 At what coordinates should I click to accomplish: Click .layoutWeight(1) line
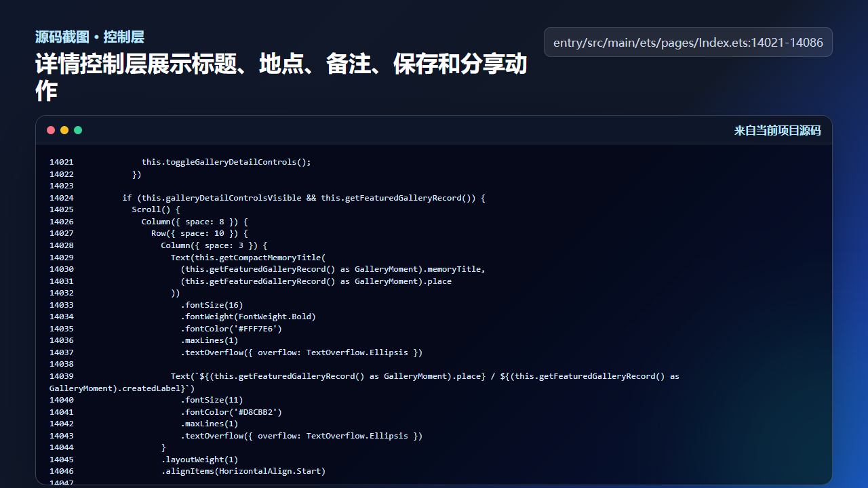click(200, 460)
